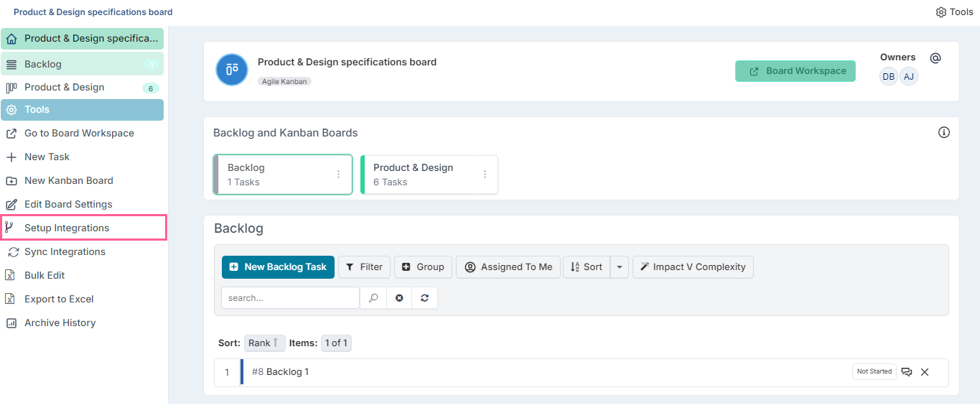Open Product & Design card three-dot menu
Screen dimensions: 980x408
click(485, 175)
